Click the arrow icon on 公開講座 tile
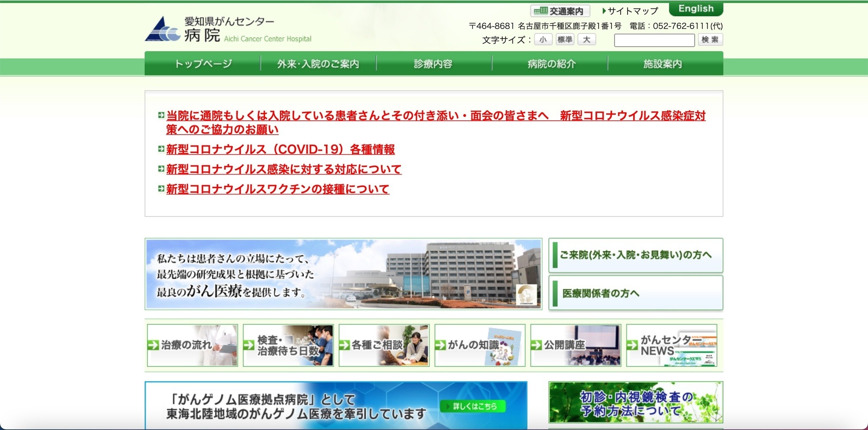This screenshot has width=868, height=430. 536,345
